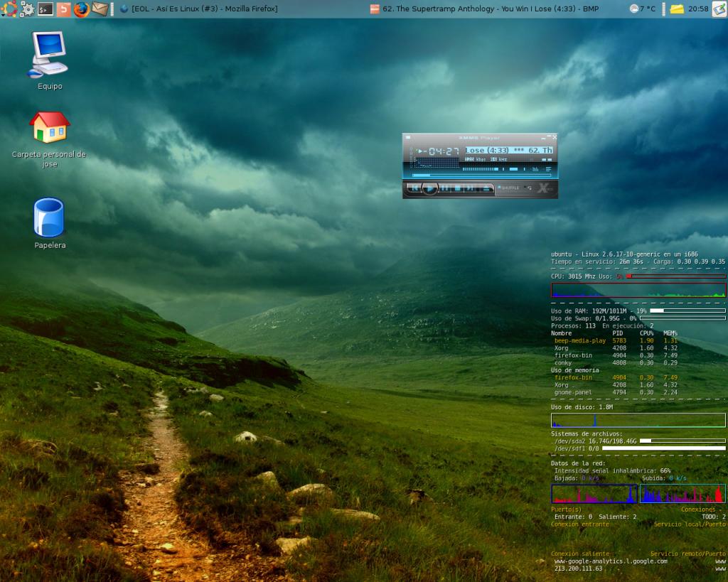This screenshot has width=728, height=582.
Task: Open the yellow sticky notes applet
Action: pos(677,9)
